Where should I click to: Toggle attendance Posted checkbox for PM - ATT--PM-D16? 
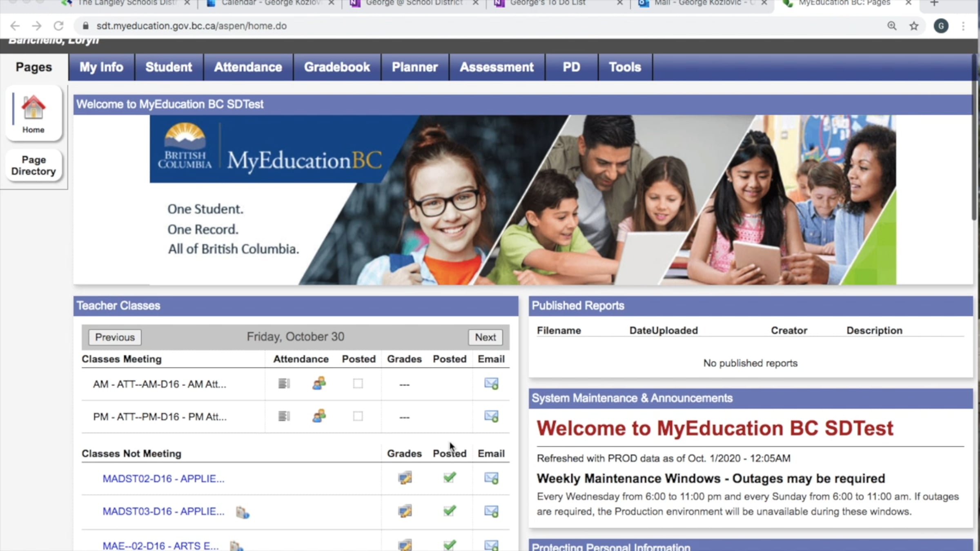click(x=358, y=416)
